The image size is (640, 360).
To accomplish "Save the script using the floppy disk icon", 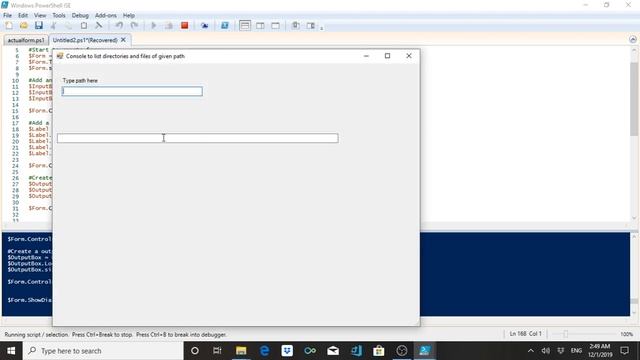I will click(39, 26).
